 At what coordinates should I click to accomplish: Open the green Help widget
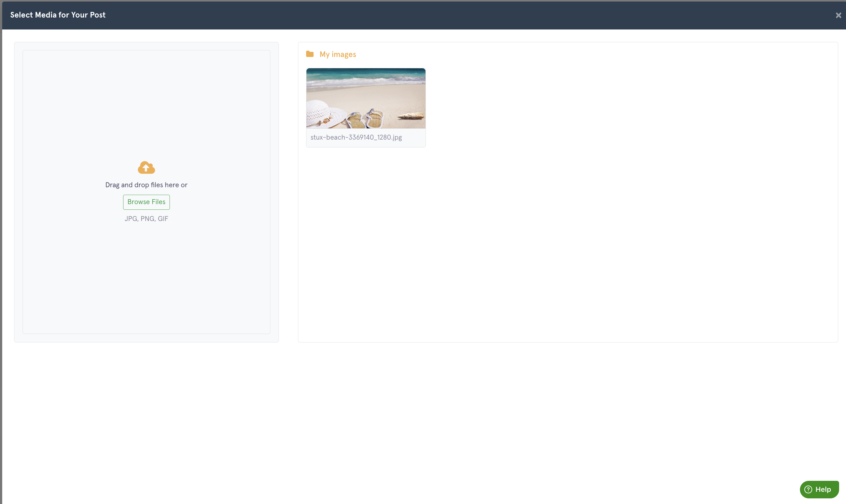(x=819, y=489)
